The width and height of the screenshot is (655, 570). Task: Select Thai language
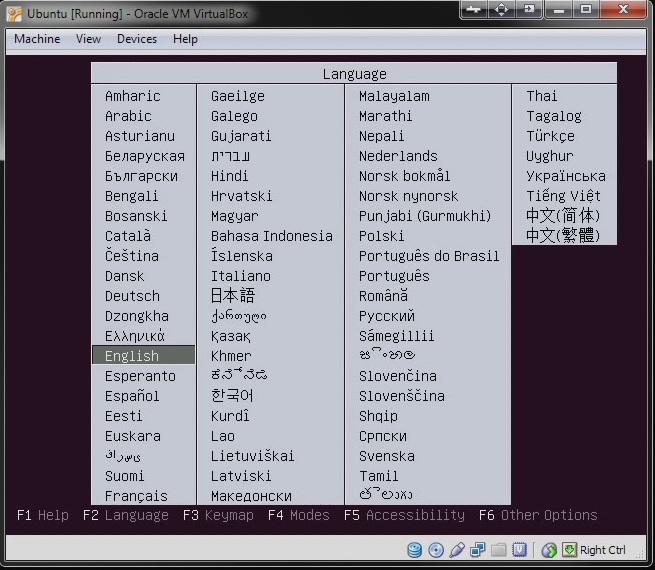pyautogui.click(x=541, y=96)
